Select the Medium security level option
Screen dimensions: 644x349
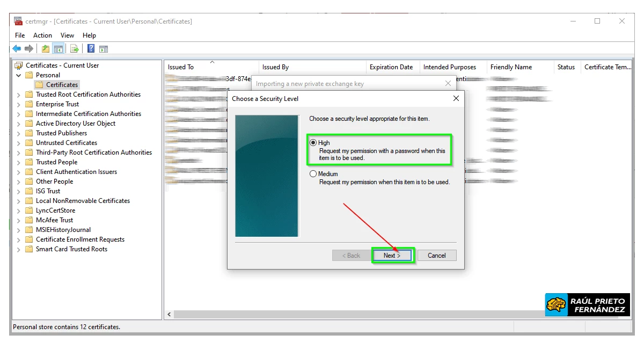point(313,174)
